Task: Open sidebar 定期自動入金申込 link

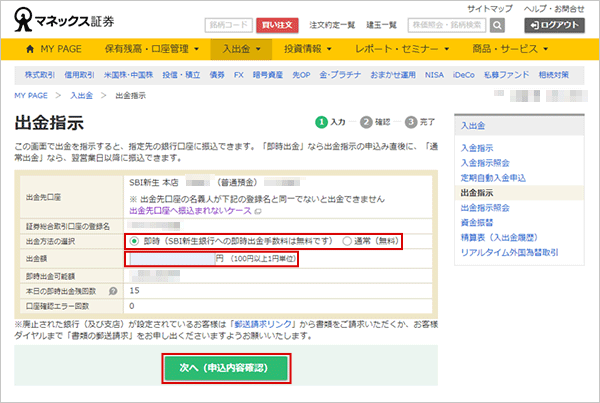Action: (493, 178)
